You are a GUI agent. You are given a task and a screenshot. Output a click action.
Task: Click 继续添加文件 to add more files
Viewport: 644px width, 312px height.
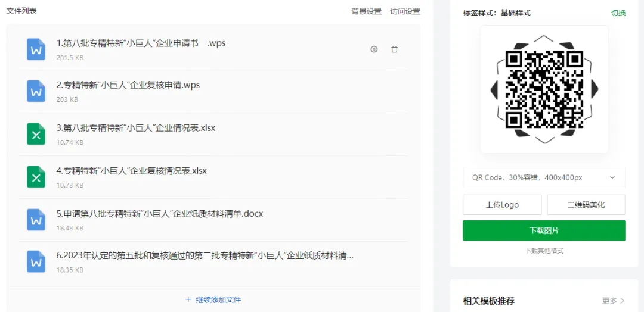point(213,299)
